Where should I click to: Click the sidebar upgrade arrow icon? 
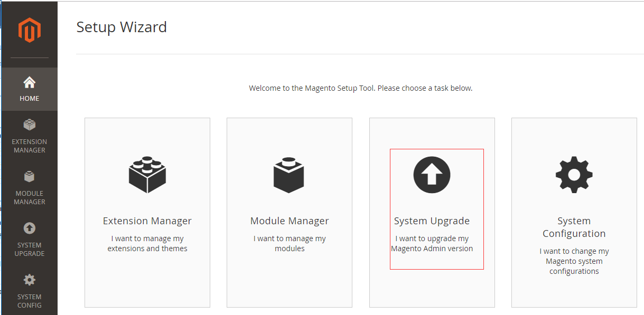coord(30,228)
